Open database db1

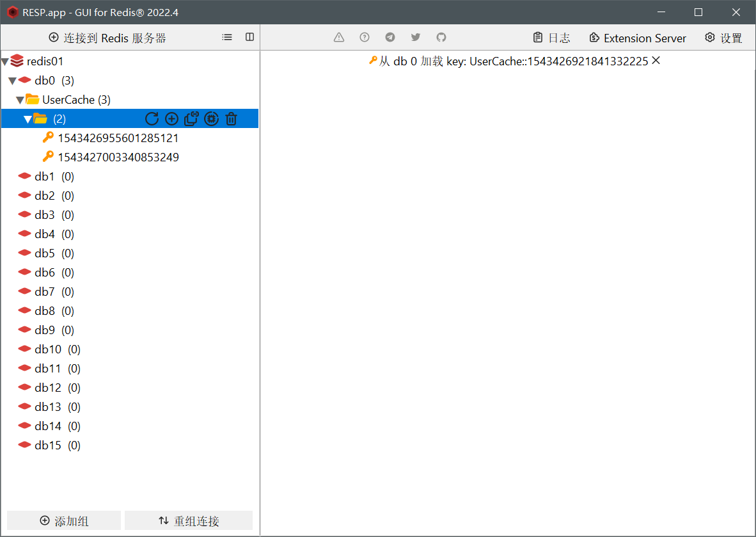pyautogui.click(x=46, y=177)
